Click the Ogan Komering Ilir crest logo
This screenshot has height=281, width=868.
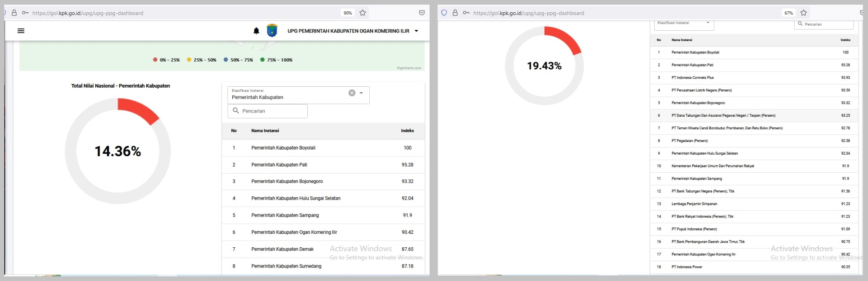272,31
